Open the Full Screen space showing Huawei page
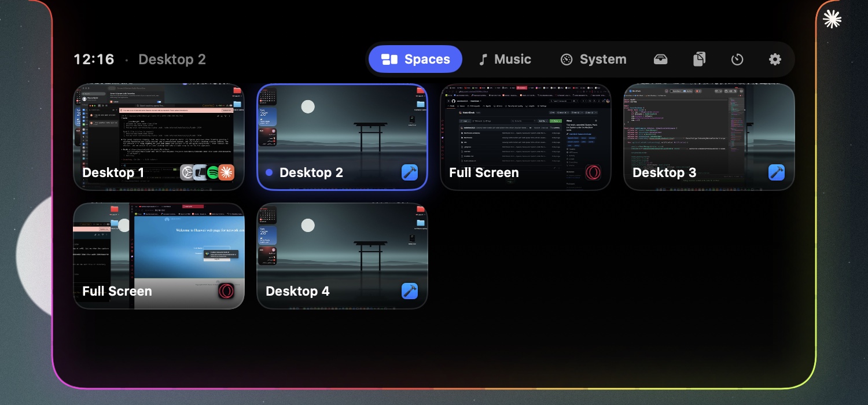The width and height of the screenshot is (868, 405). tap(159, 256)
